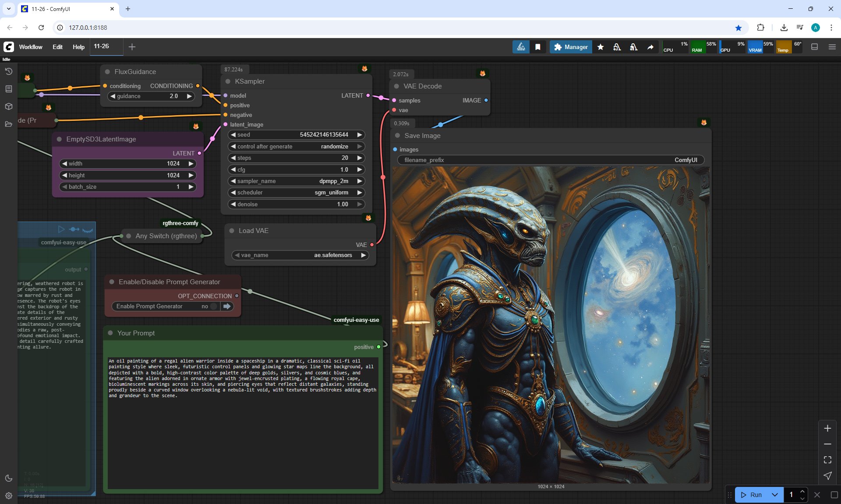
Task: Click the Run button
Action: click(x=752, y=495)
